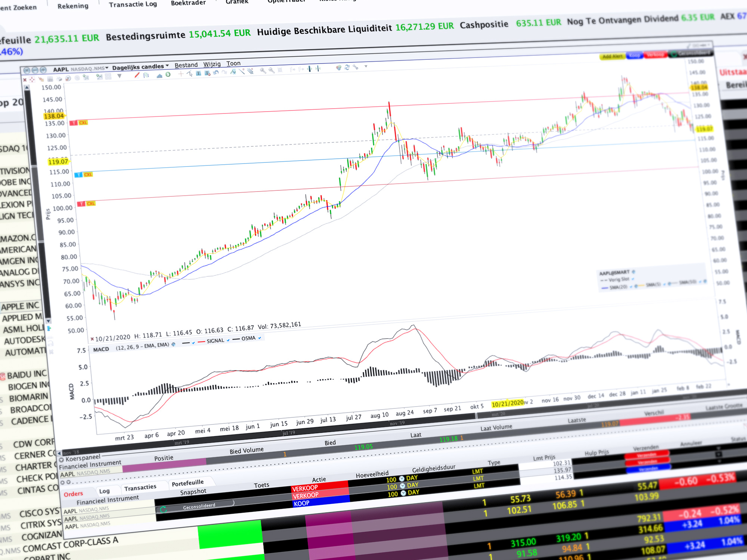Click the highlighted 10/21/2020 date marker
The image size is (747, 560).
tap(508, 404)
